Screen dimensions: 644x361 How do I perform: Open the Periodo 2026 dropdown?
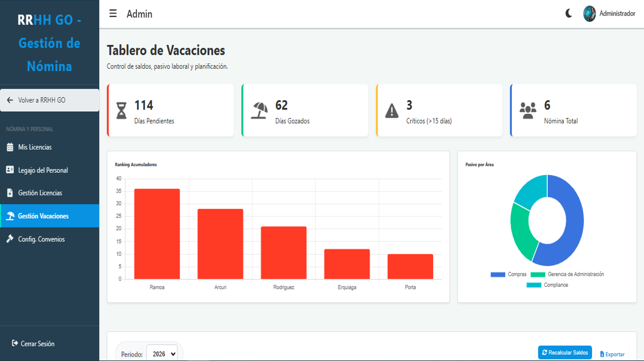162,353
